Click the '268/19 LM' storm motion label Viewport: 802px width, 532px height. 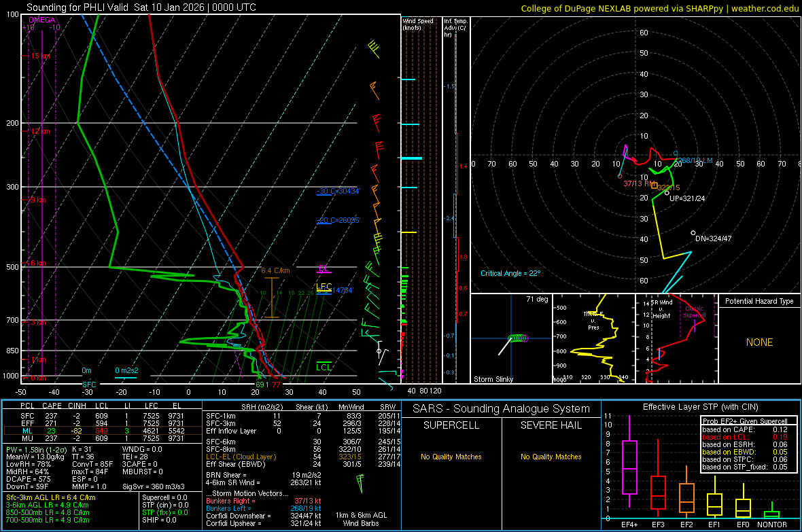tap(695, 160)
